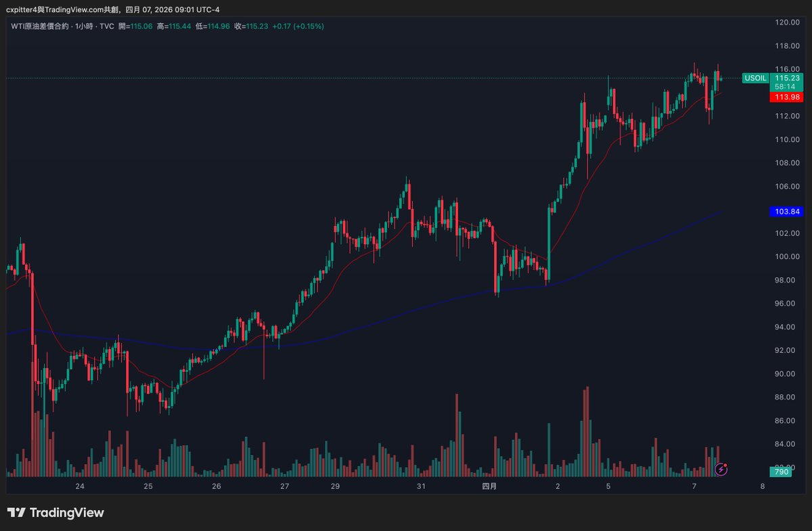
Task: Click the 開=115.06 open value
Action: [135, 26]
